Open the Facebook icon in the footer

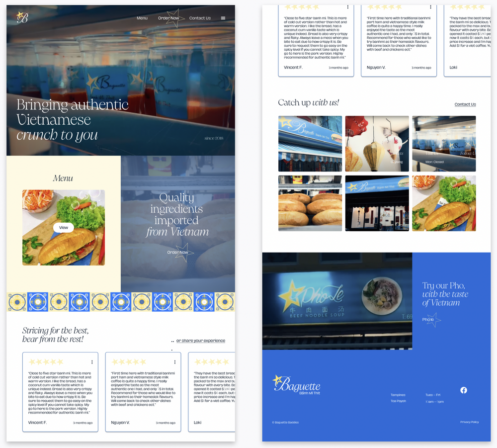(463, 390)
